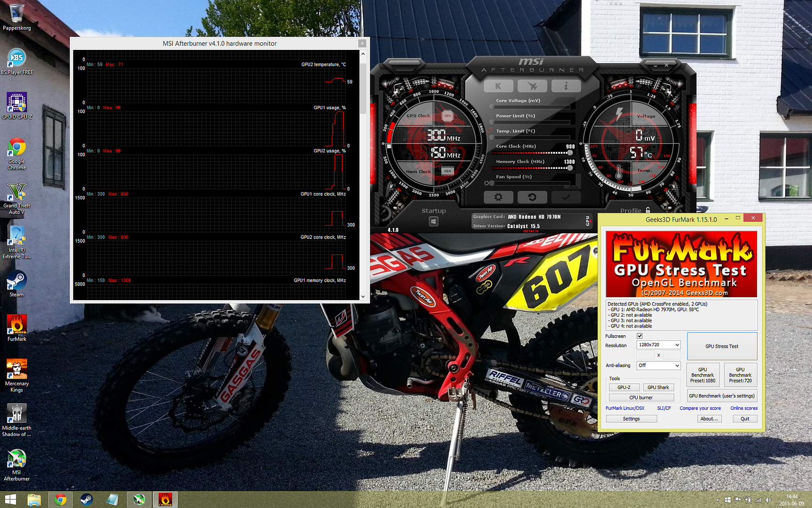Select the Google Chrome desktop icon
Image resolution: width=812 pixels, height=508 pixels.
[x=17, y=153]
